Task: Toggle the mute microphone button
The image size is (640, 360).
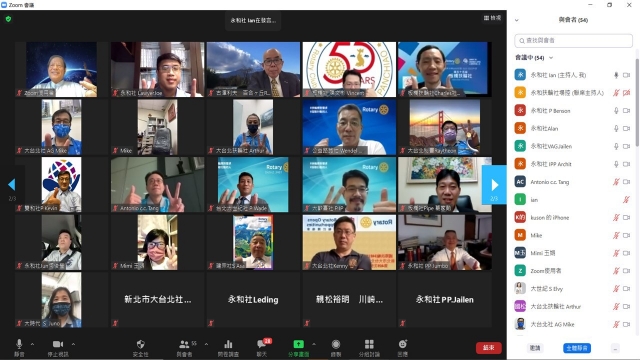Action: 19,344
